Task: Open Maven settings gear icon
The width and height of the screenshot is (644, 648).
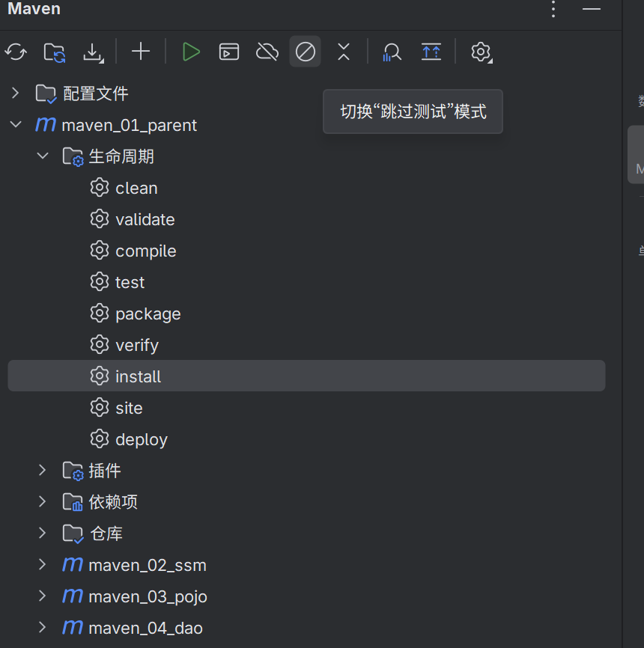Action: tap(481, 52)
